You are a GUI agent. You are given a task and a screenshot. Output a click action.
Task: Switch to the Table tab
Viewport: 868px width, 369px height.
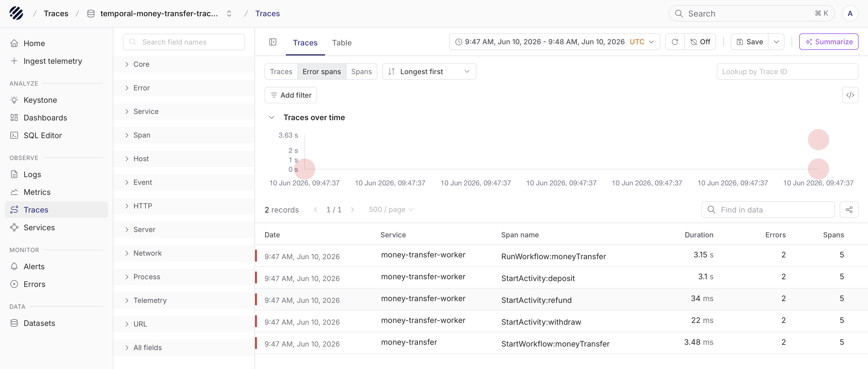point(342,43)
